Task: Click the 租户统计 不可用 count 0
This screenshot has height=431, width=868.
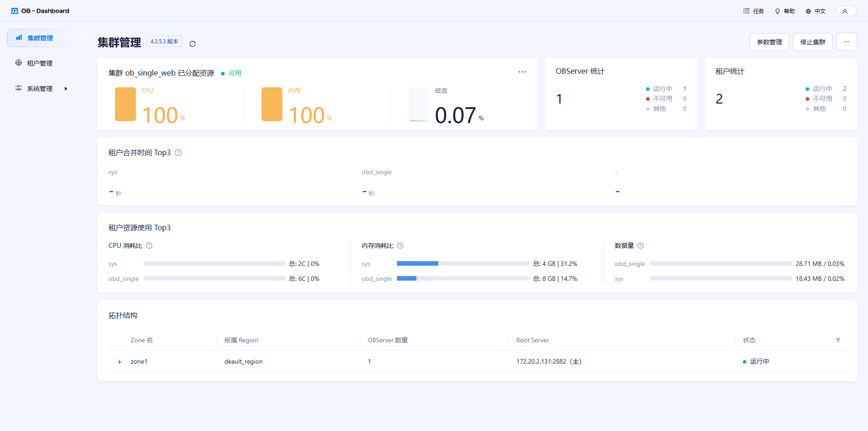Action: [844, 99]
